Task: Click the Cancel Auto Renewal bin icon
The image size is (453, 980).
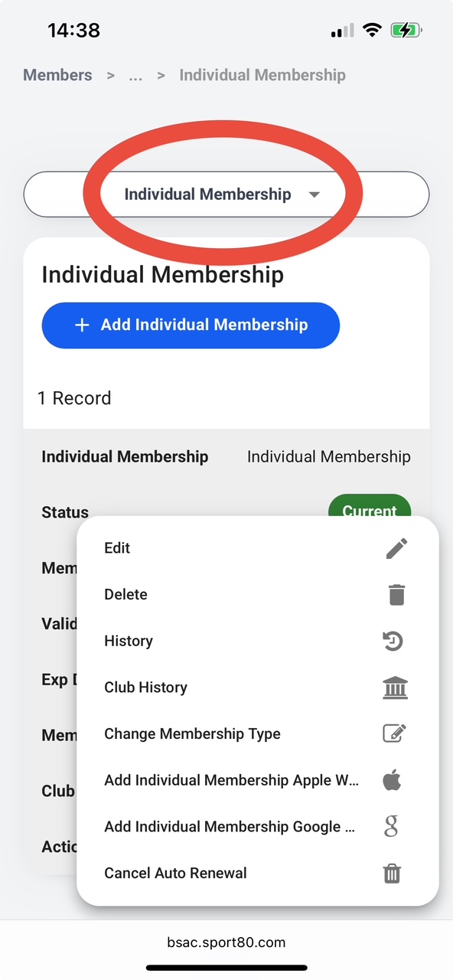Action: (392, 873)
